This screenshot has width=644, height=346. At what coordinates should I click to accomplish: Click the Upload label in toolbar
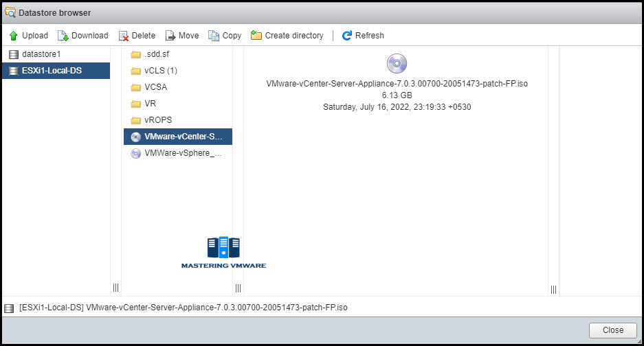35,36
